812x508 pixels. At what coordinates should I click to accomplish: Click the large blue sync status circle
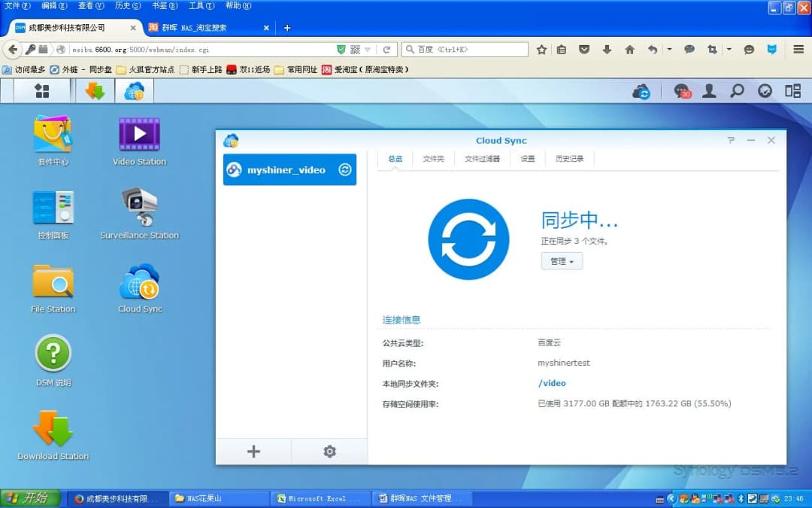coord(468,239)
